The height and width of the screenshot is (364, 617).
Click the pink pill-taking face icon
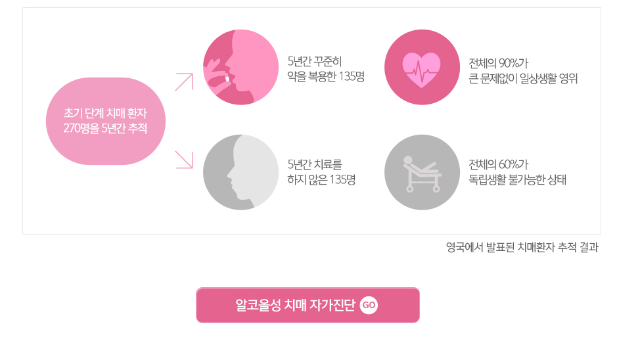pyautogui.click(x=240, y=67)
